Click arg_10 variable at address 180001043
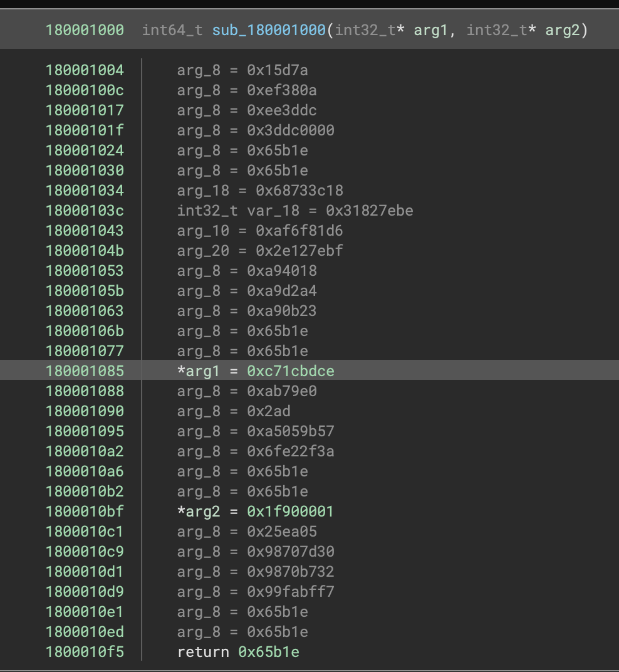Screen dimensions: 619x672 coord(203,231)
